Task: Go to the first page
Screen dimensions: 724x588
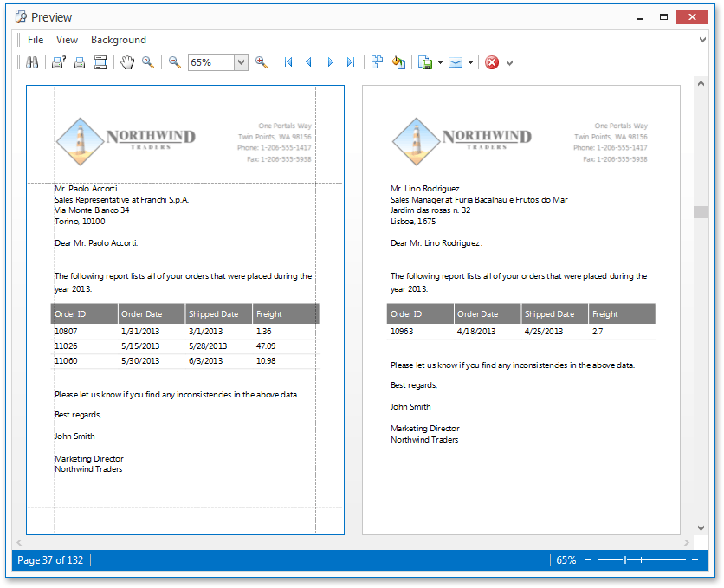Action: [288, 62]
